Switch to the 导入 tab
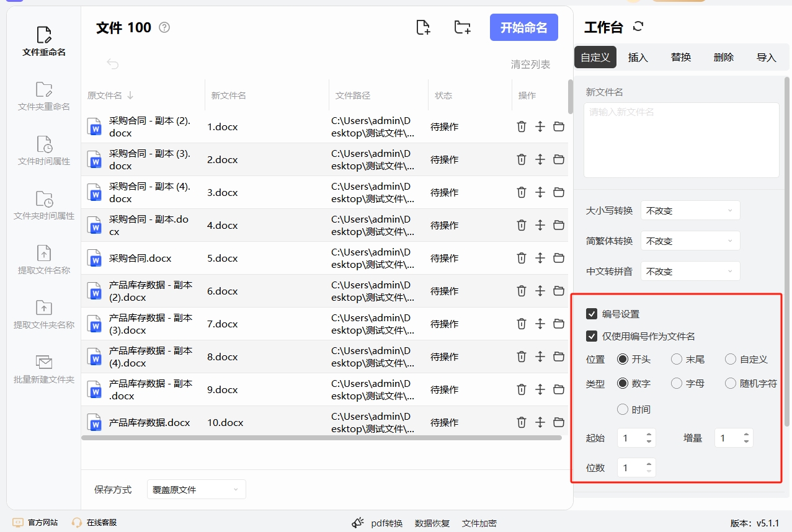The height and width of the screenshot is (532, 792). 767,57
